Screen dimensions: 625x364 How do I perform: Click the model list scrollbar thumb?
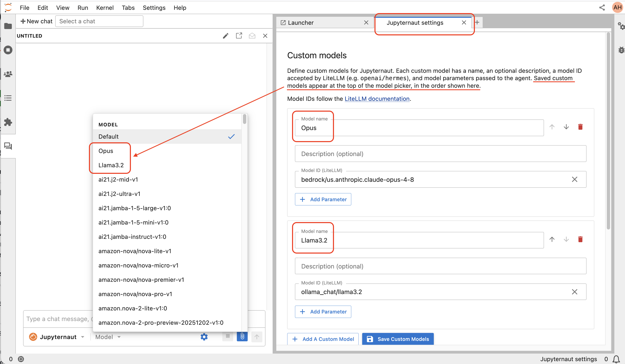[x=245, y=119]
